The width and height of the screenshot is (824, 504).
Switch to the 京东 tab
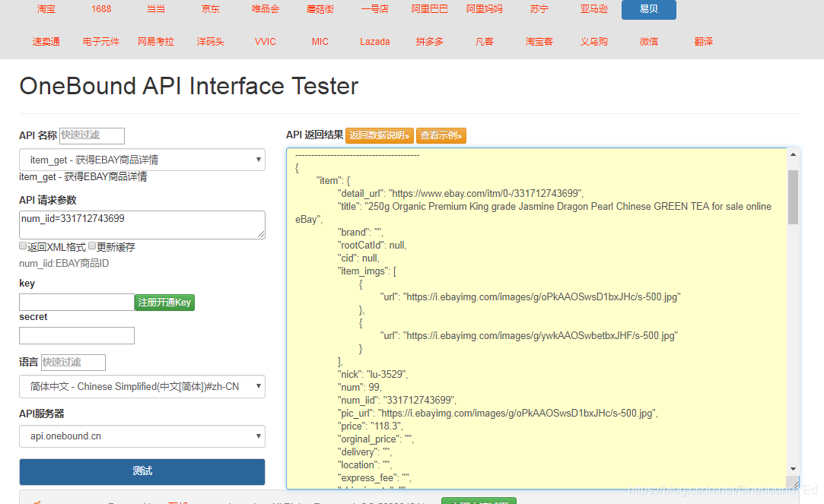(x=210, y=9)
